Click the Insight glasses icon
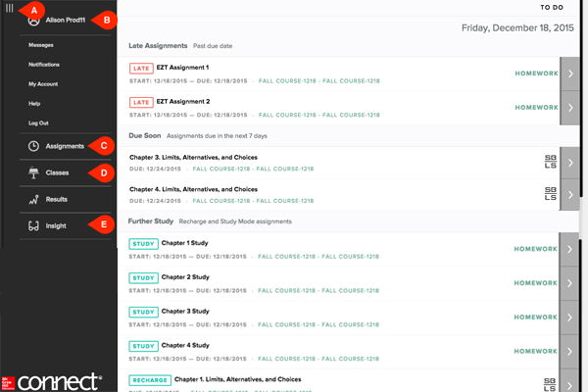Viewport: 588px width, 392px height. point(33,225)
